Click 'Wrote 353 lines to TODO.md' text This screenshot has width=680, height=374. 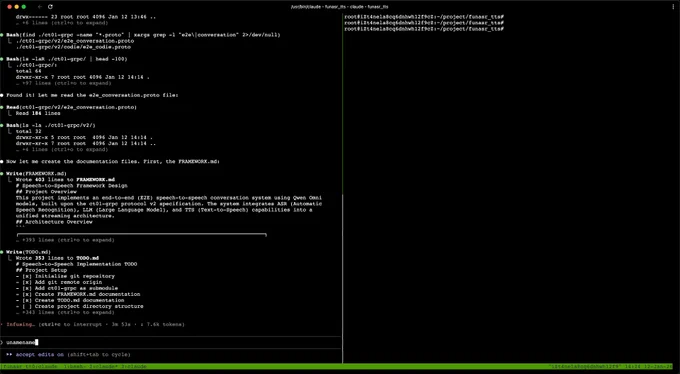(x=57, y=258)
